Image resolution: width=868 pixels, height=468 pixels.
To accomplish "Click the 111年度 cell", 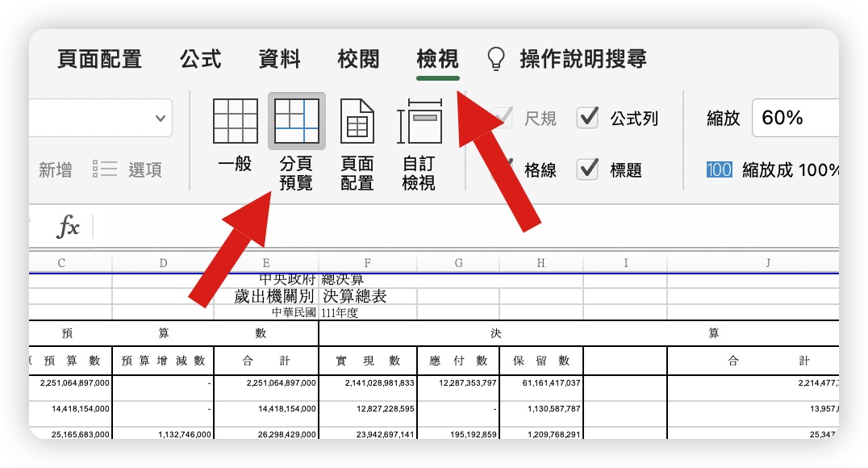I will pos(340,312).
